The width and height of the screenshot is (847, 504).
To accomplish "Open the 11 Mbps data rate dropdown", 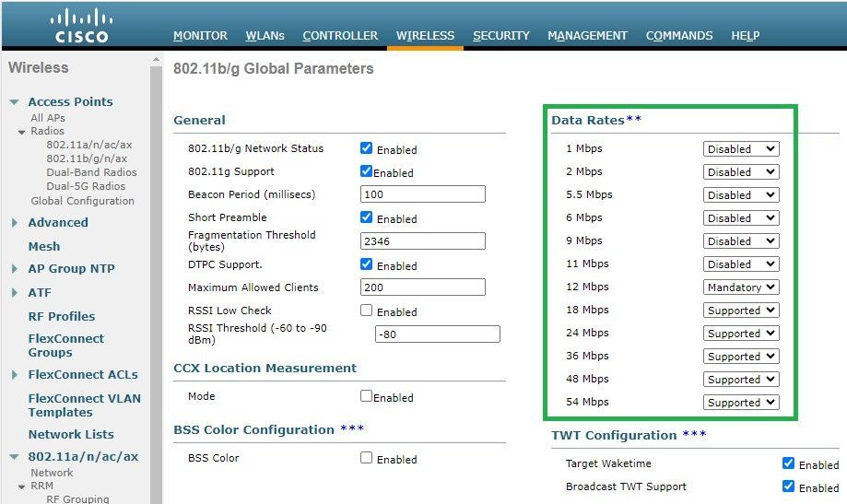I will [741, 264].
